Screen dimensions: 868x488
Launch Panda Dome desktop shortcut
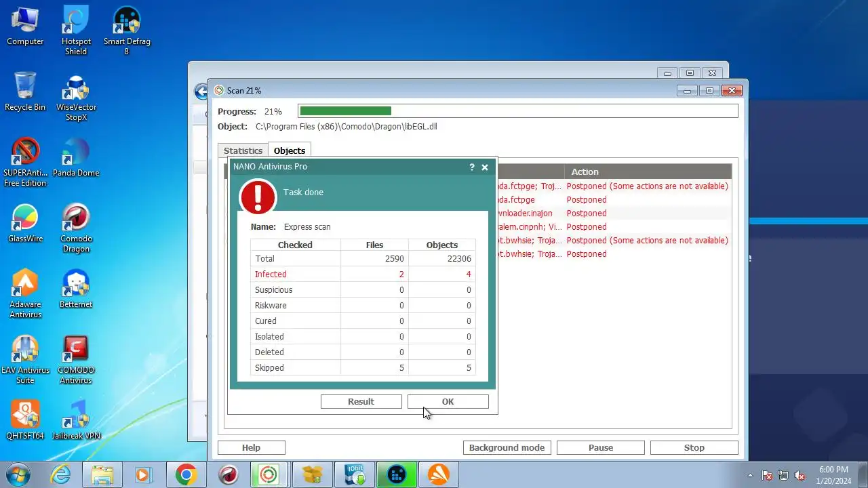(x=76, y=158)
